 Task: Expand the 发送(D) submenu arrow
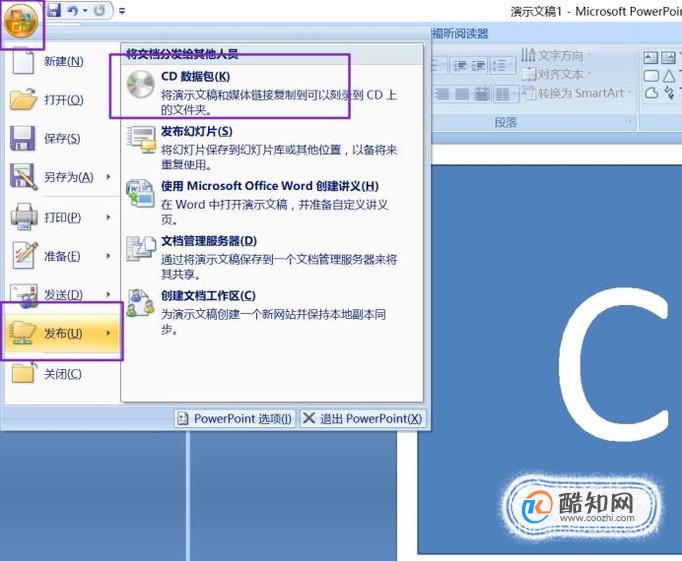pos(108,294)
